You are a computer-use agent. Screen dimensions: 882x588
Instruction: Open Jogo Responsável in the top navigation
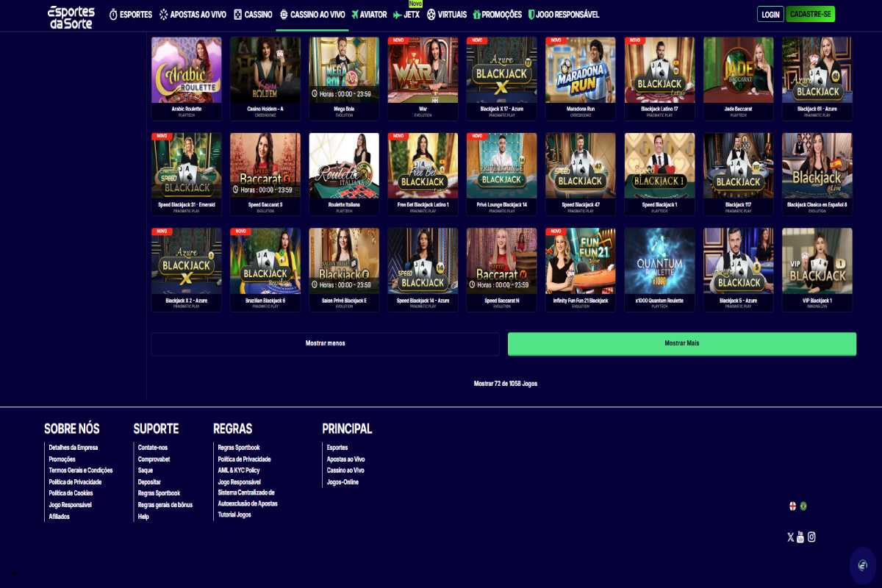click(564, 15)
